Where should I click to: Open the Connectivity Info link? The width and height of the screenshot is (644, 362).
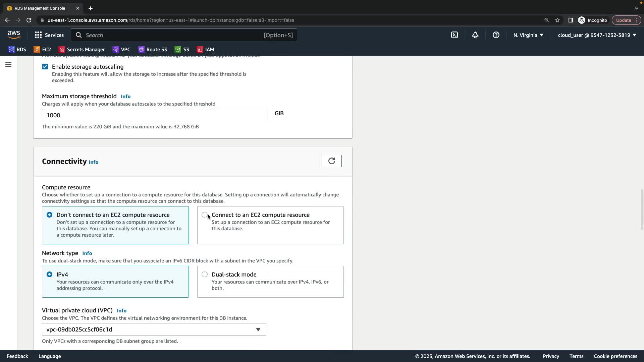tap(93, 162)
